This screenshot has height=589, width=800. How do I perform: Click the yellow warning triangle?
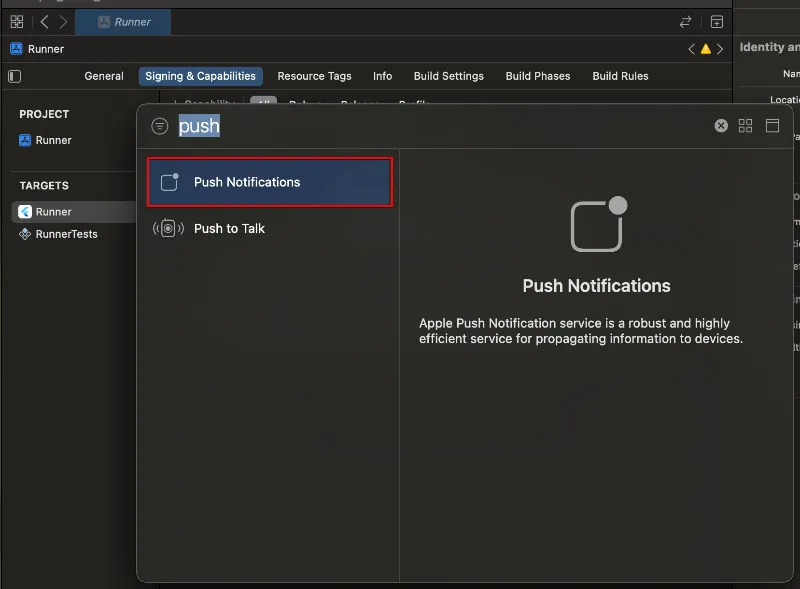(x=706, y=49)
